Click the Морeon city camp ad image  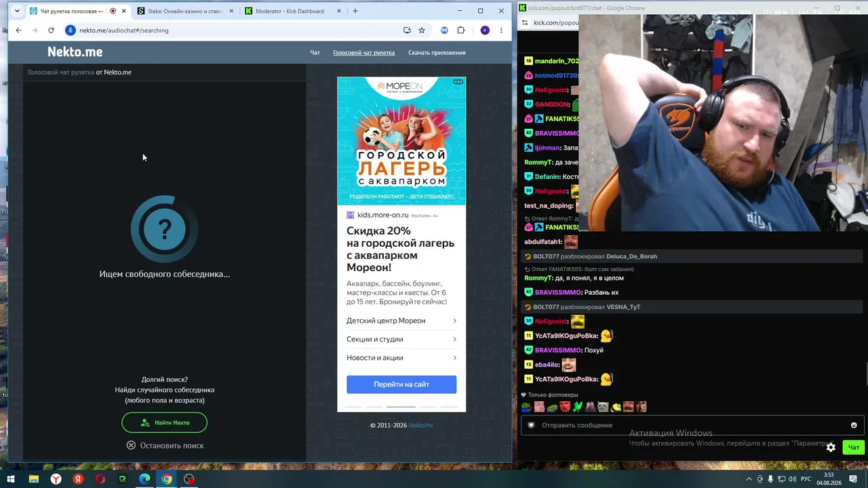[401, 141]
